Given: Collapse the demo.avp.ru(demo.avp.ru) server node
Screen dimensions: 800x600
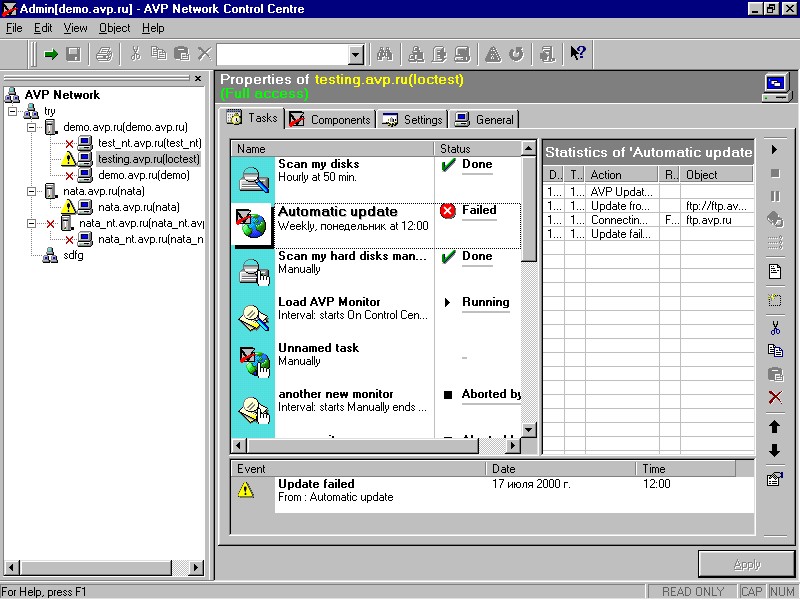Looking at the screenshot, I should coord(31,127).
